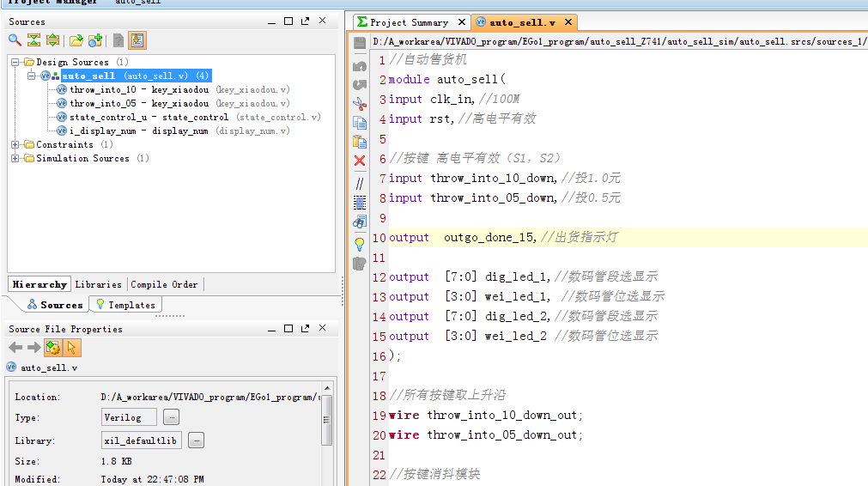
Task: Save the file using the editor save icon
Action: coord(359,43)
